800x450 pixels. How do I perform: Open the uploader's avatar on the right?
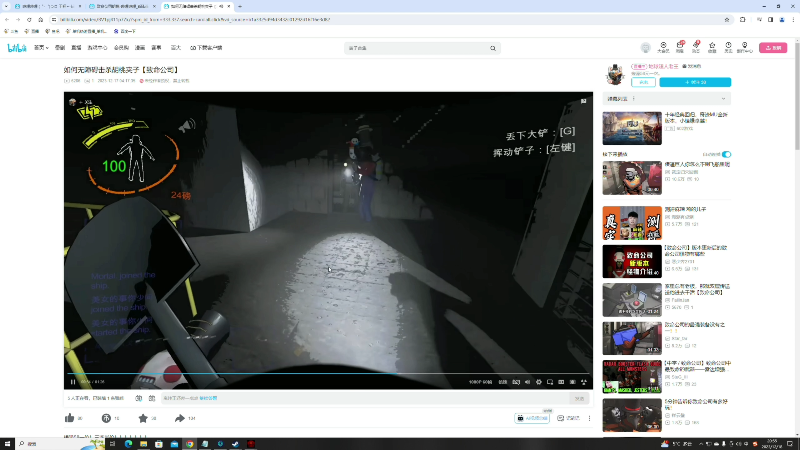[615, 74]
